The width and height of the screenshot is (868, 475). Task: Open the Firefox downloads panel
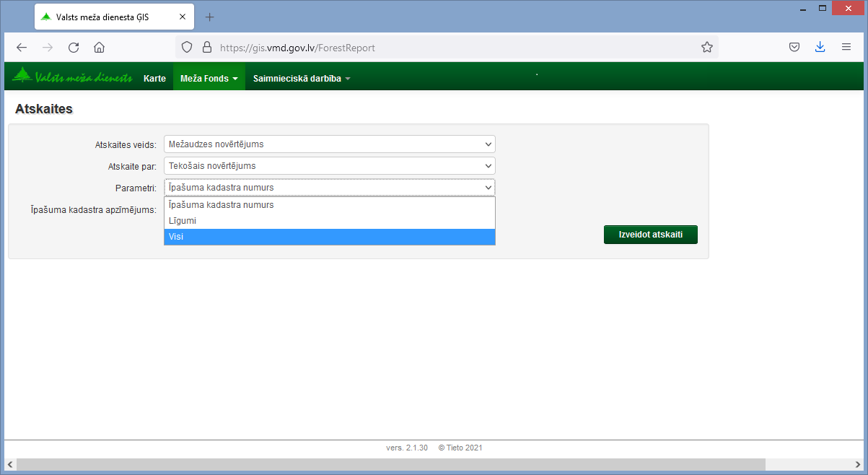point(820,47)
